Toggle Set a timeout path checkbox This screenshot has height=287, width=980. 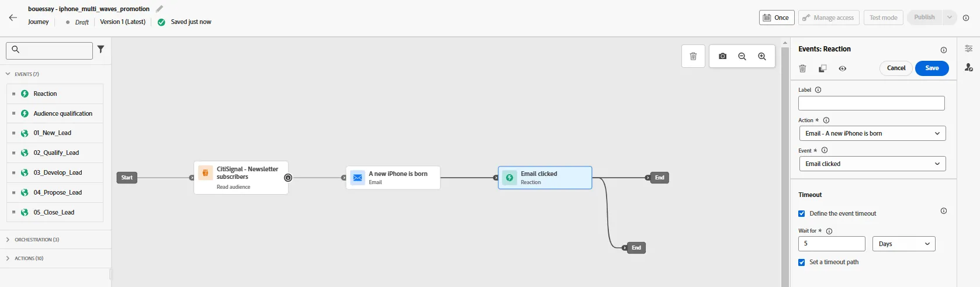[x=802, y=262]
